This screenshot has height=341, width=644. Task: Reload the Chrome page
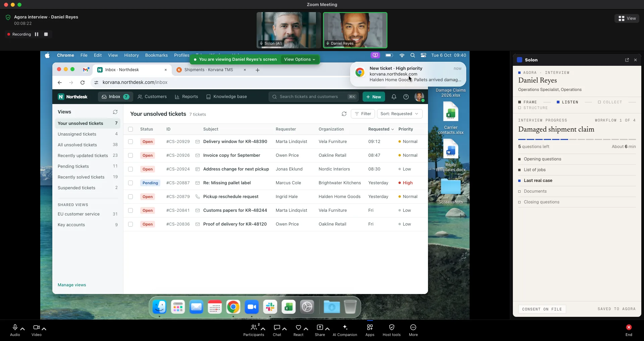coord(83,82)
